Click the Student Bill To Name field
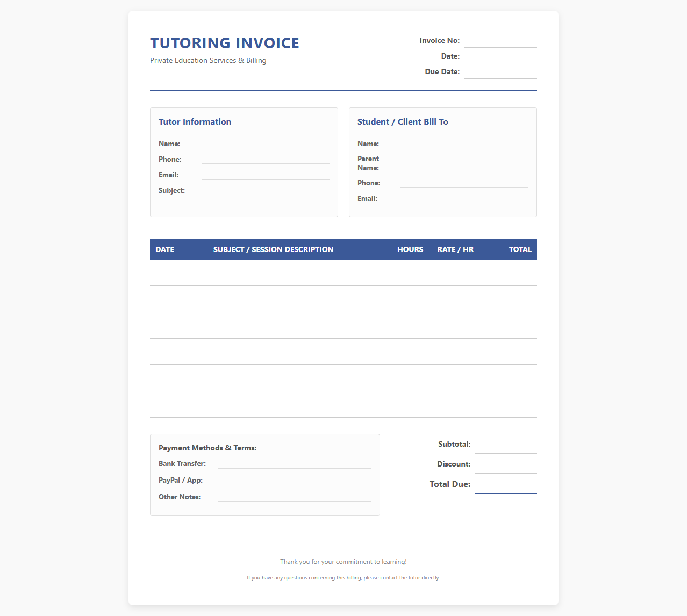 (x=464, y=144)
